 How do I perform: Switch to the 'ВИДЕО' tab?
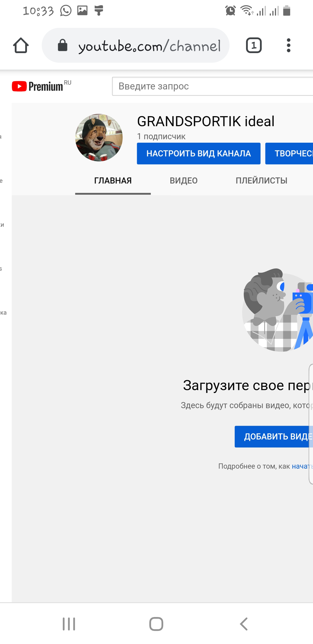[x=184, y=181]
